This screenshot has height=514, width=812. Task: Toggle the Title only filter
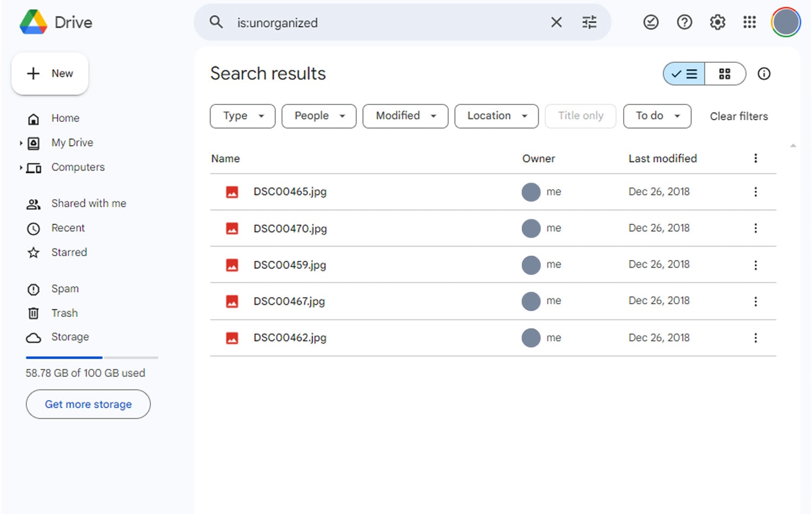(580, 116)
